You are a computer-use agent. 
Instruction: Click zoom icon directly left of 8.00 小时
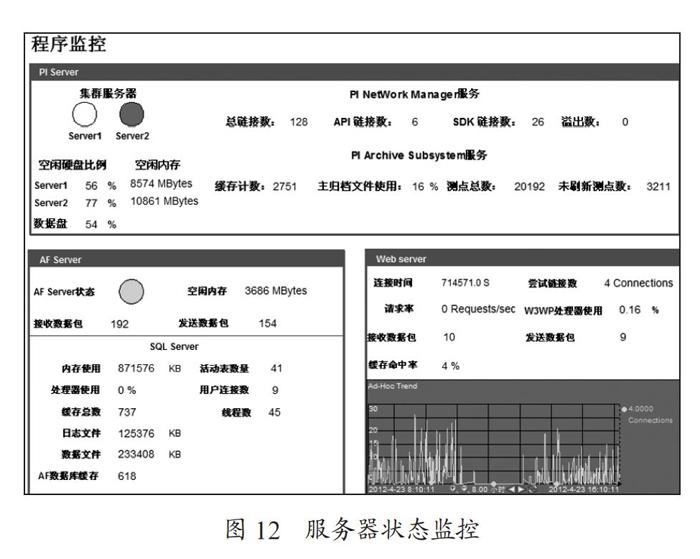(464, 489)
